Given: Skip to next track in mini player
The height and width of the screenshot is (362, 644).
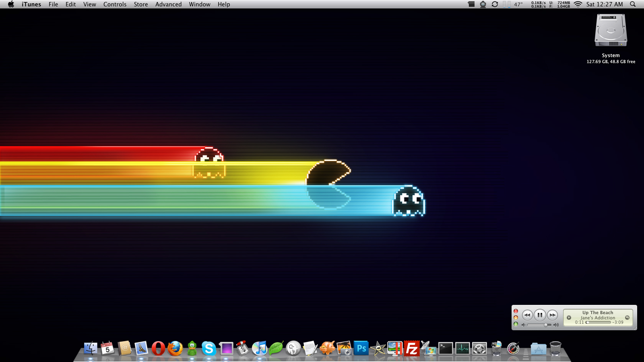Looking at the screenshot, I should [x=553, y=315].
